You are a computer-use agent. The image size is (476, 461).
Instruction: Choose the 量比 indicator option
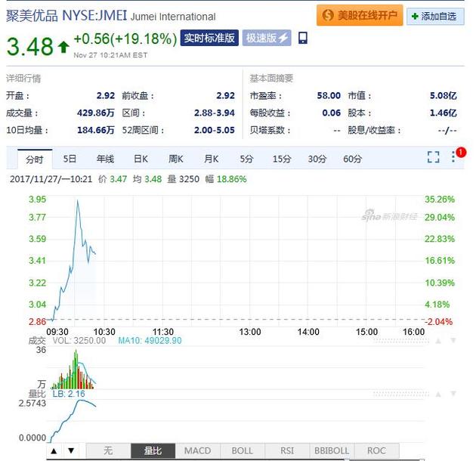point(153,450)
